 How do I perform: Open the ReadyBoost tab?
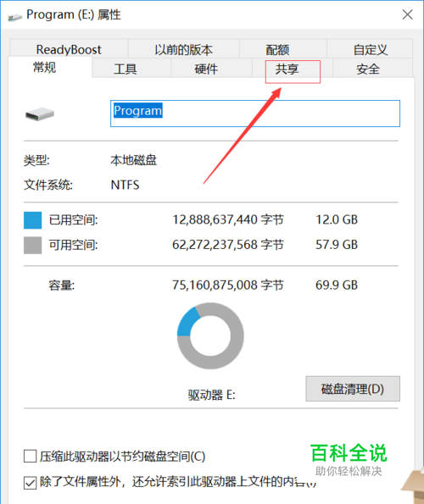[69, 49]
